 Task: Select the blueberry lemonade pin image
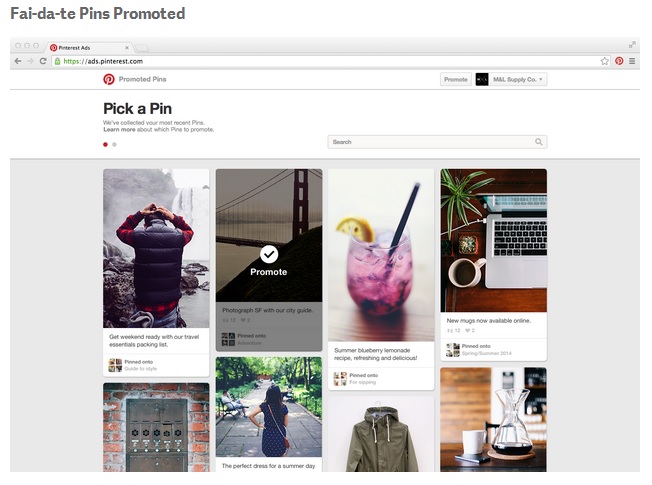point(381,255)
